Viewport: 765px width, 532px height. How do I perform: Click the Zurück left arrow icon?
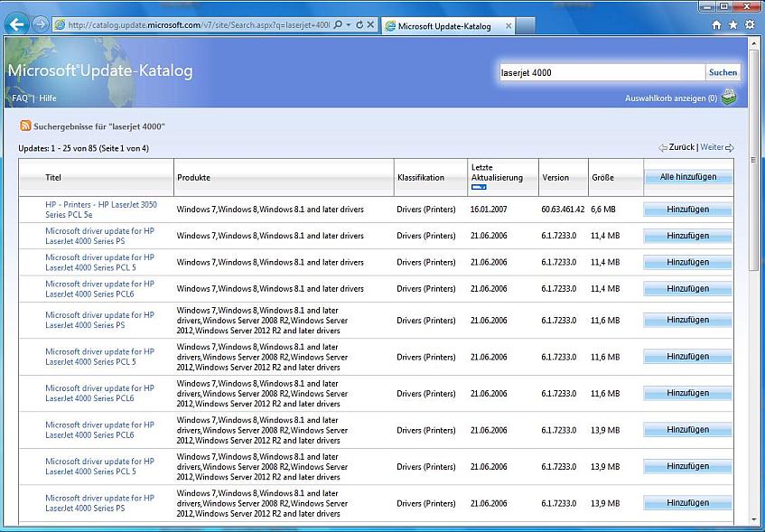(x=663, y=147)
